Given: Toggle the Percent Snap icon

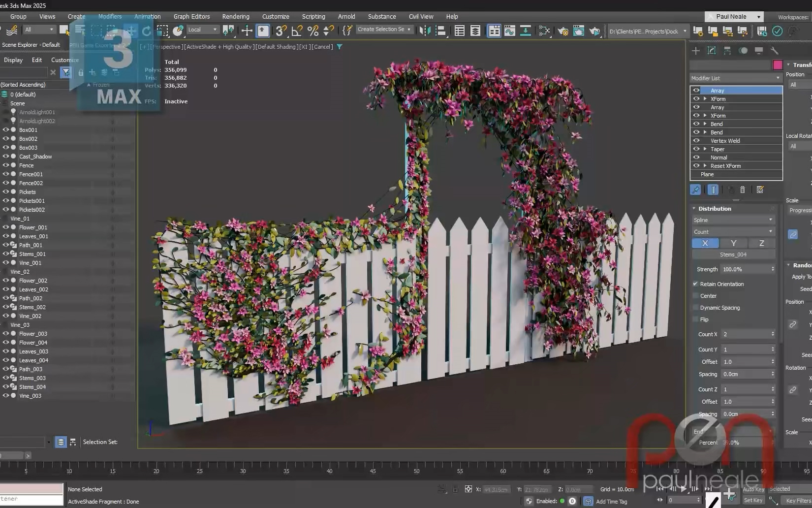Looking at the screenshot, I should pyautogui.click(x=312, y=31).
